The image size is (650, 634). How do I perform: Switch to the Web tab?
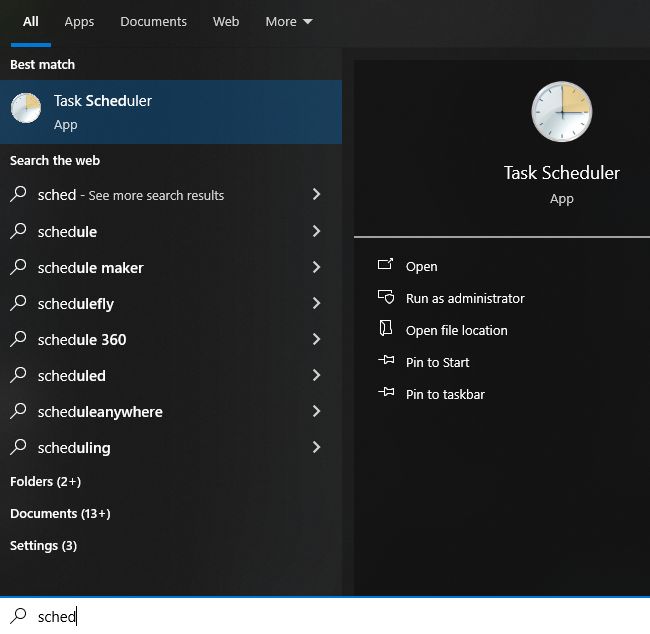click(x=226, y=22)
